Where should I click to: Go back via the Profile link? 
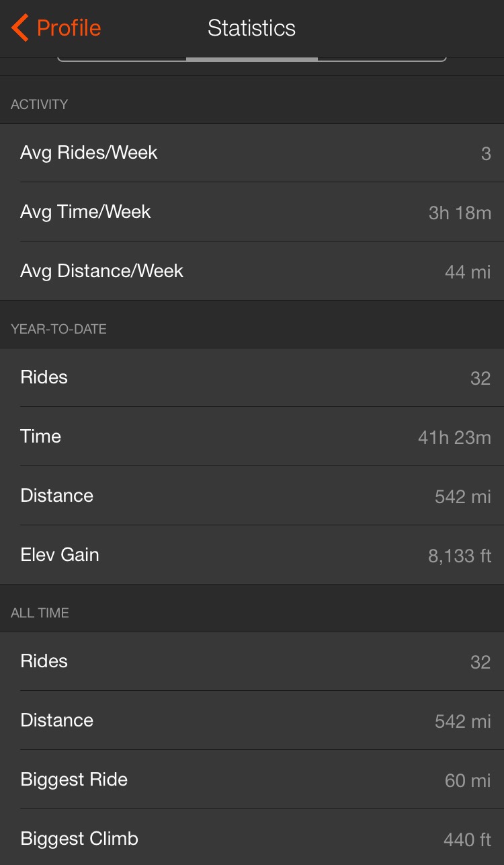pyautogui.click(x=69, y=28)
